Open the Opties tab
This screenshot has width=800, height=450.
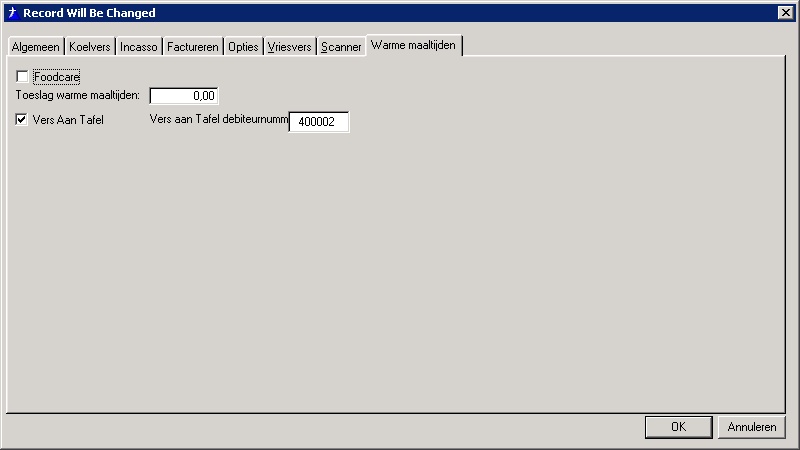pos(243,47)
